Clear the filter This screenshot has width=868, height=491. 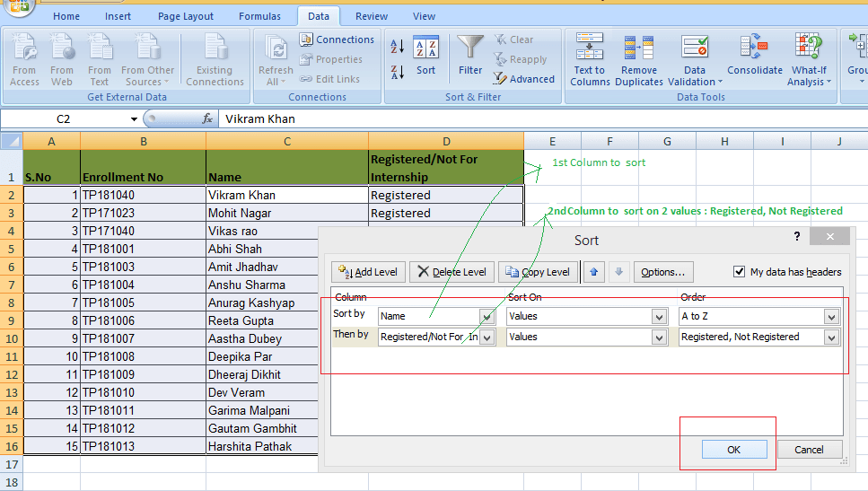point(513,39)
